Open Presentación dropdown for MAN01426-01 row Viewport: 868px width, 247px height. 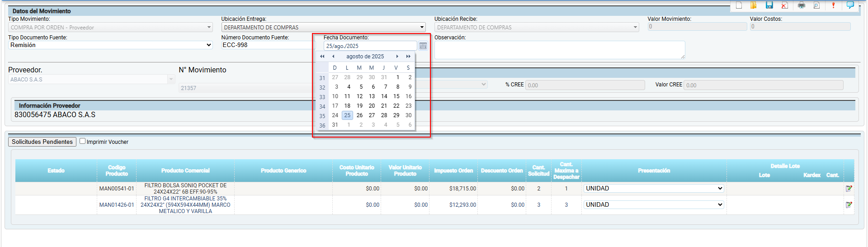pos(654,205)
